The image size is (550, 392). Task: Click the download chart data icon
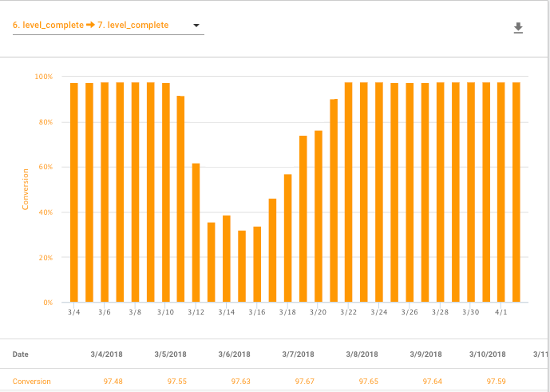click(518, 28)
